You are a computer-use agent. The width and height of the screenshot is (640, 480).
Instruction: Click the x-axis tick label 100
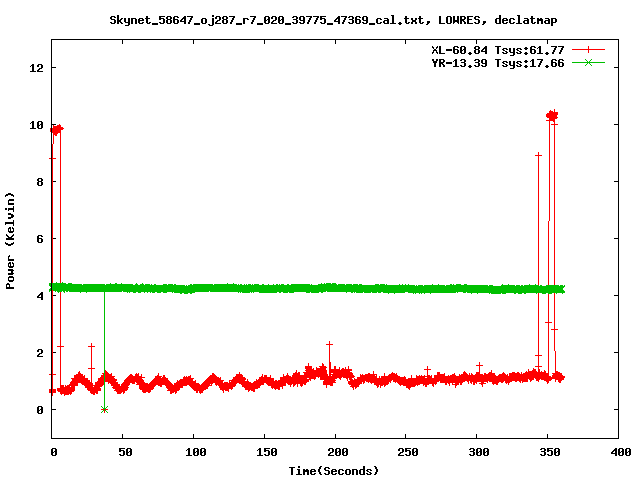[x=196, y=452]
